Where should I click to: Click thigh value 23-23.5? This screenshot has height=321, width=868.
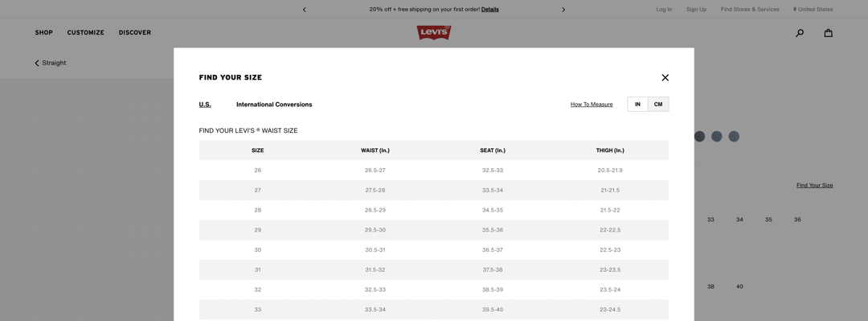[610, 270]
